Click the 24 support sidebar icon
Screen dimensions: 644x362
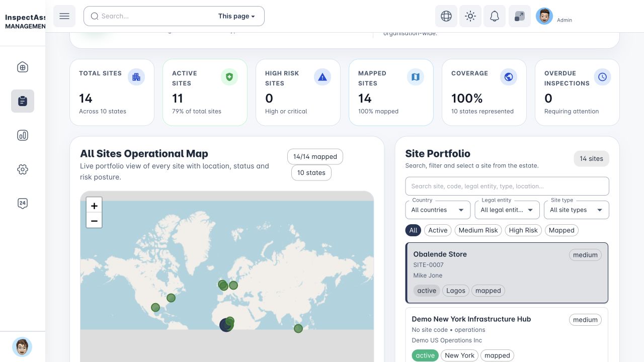pyautogui.click(x=23, y=204)
